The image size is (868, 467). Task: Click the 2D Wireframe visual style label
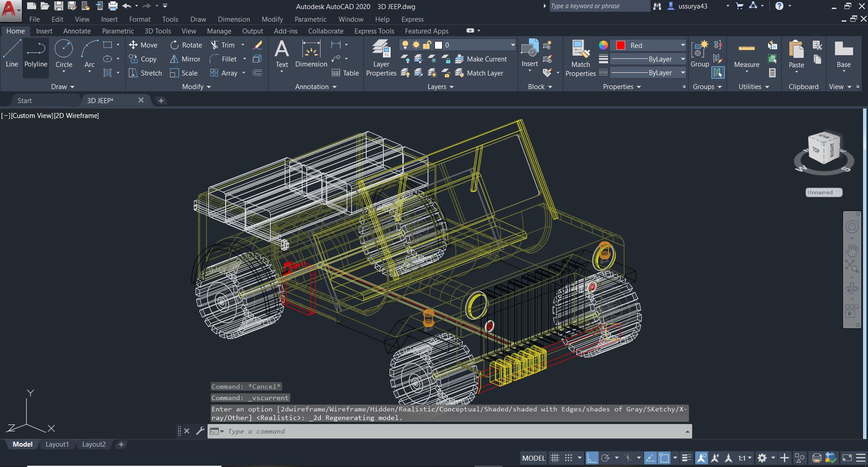[76, 116]
